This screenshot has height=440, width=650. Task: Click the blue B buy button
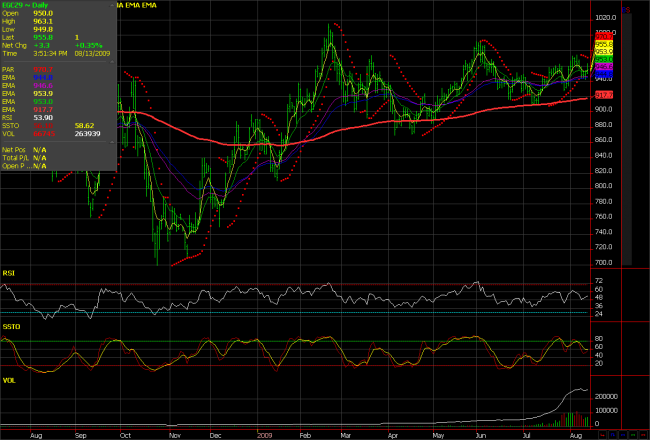pyautogui.click(x=624, y=10)
